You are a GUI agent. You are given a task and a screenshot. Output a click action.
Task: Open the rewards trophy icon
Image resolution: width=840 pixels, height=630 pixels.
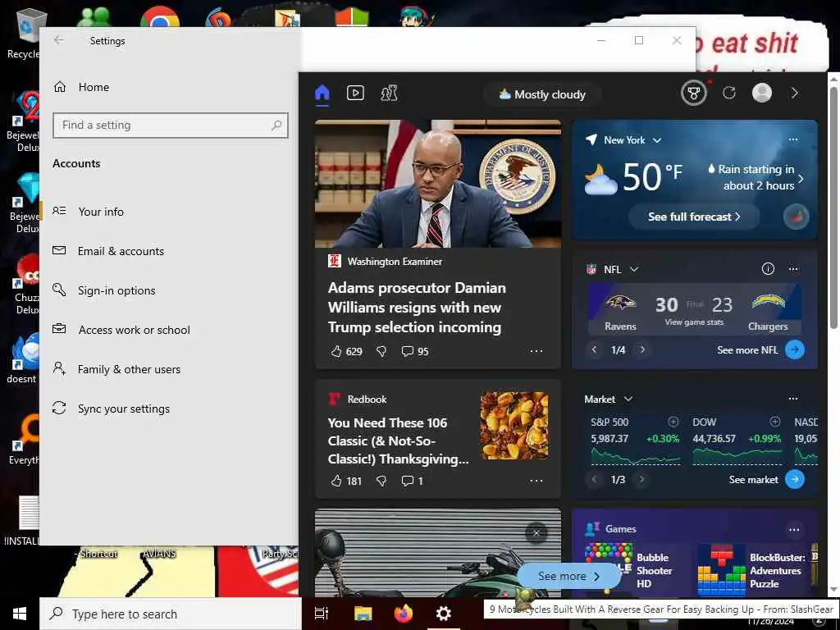[693, 94]
